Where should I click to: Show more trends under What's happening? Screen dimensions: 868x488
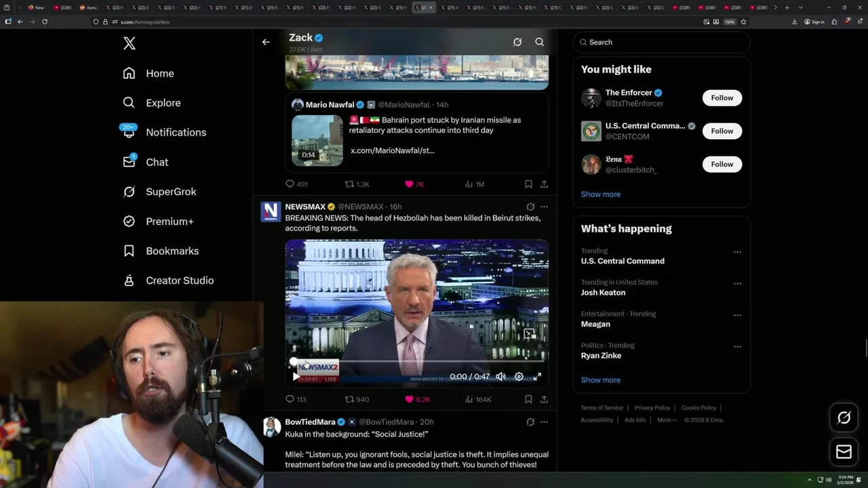click(601, 380)
